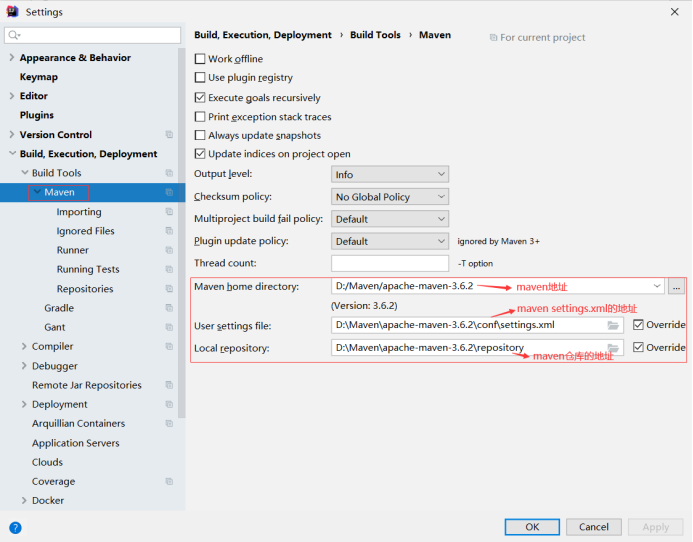Click browse button for Maven home directory
The image size is (693, 542).
point(676,286)
